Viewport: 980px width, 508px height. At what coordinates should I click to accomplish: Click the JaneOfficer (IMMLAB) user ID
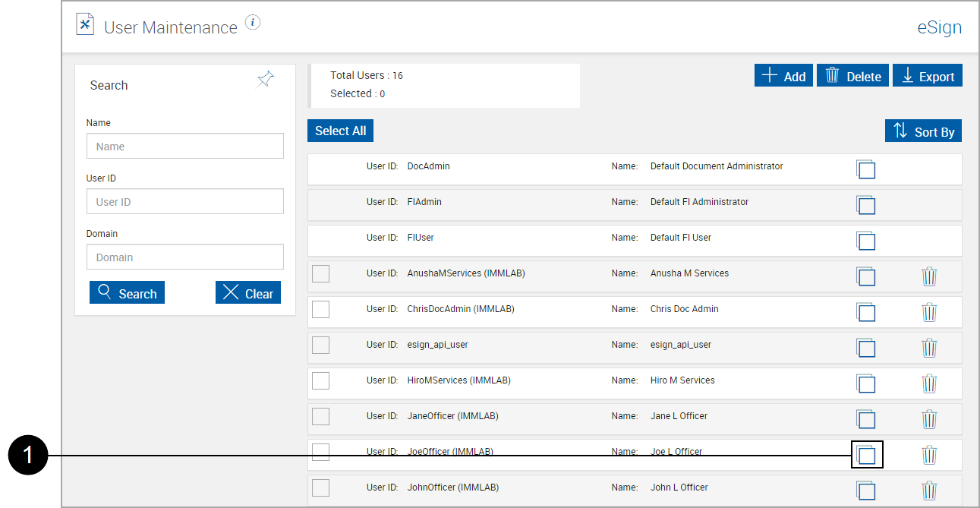453,415
